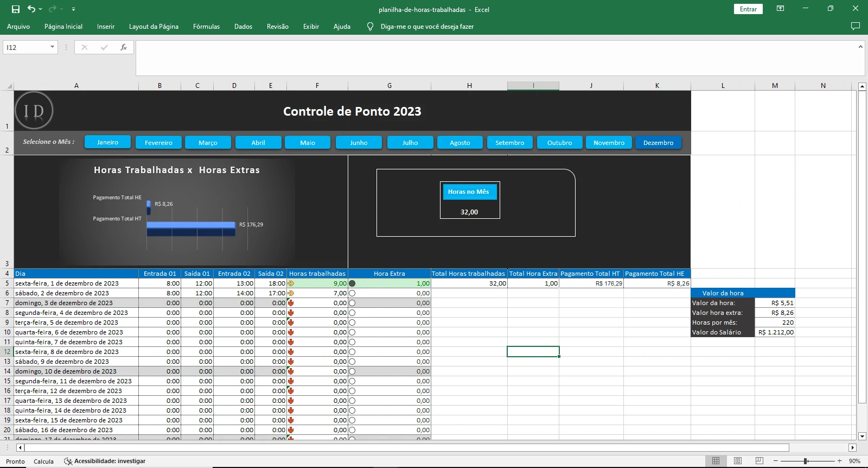The width and height of the screenshot is (868, 468).
Task: Select the Janeiro month button
Action: (107, 142)
